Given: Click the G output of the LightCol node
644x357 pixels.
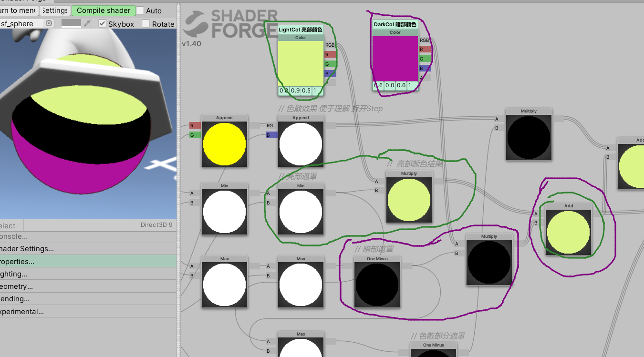Looking at the screenshot, I should click(x=330, y=64).
